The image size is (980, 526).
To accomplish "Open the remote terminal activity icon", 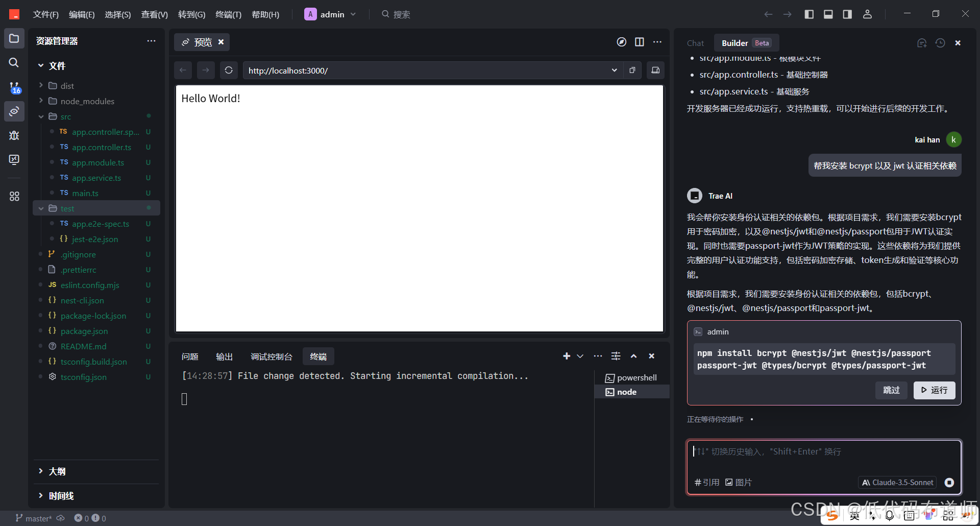I will pyautogui.click(x=14, y=160).
